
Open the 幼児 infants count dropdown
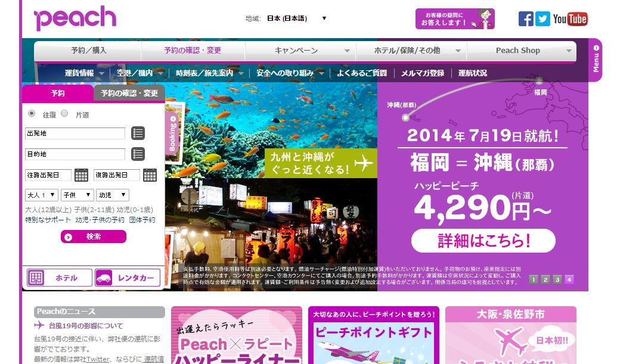pyautogui.click(x=113, y=195)
